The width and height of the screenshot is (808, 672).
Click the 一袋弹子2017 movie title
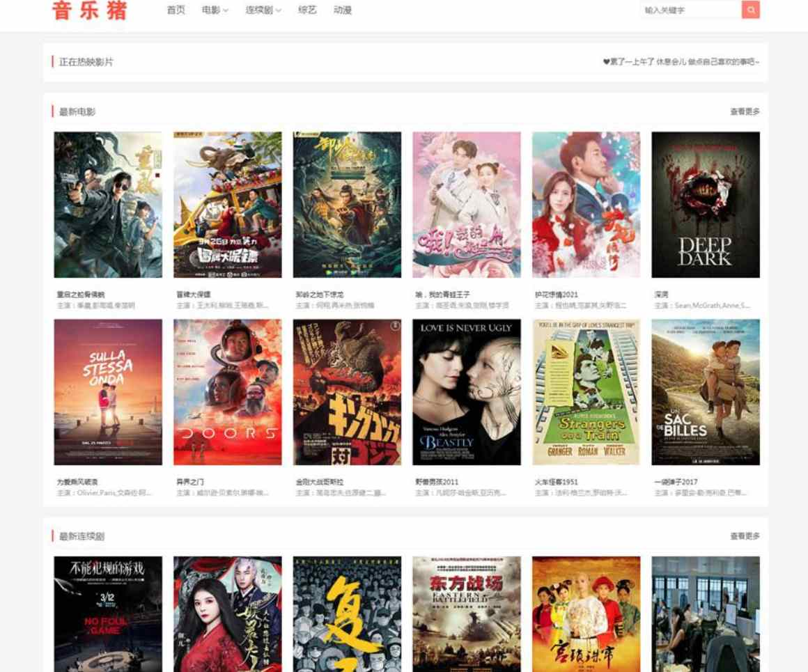pyautogui.click(x=676, y=482)
